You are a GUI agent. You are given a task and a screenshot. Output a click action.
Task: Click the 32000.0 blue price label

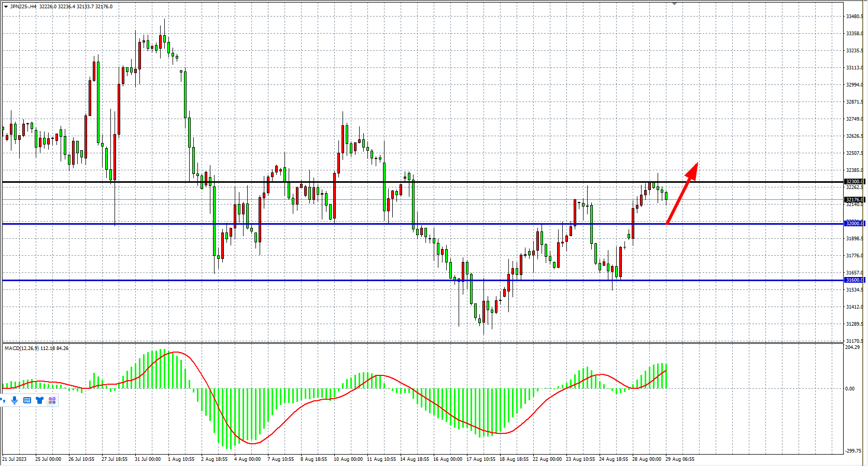[x=854, y=224]
